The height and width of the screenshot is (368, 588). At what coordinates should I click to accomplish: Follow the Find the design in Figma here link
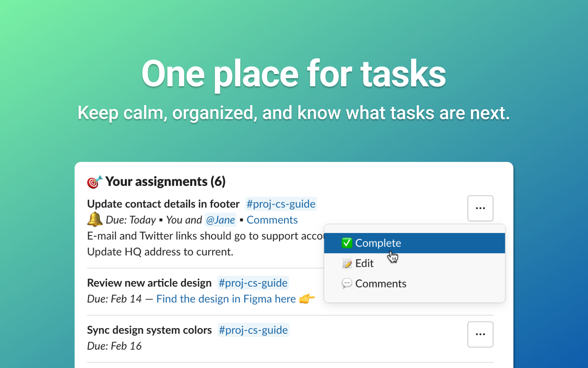(226, 299)
